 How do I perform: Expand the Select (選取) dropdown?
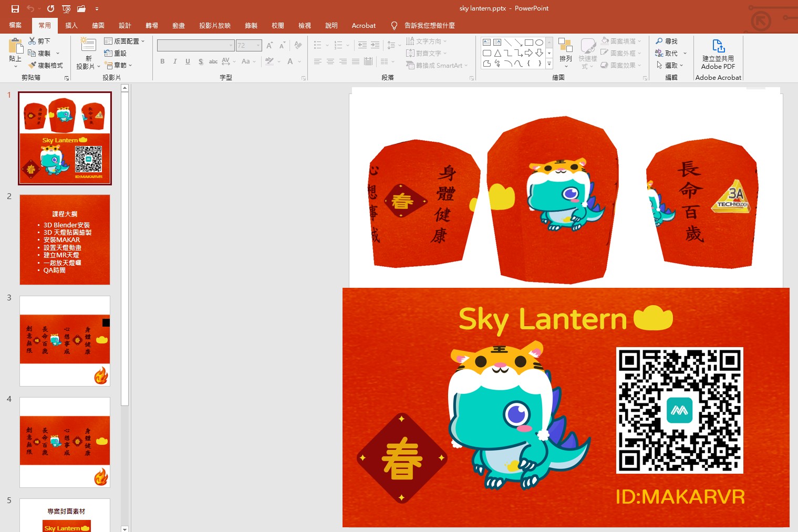coord(681,65)
